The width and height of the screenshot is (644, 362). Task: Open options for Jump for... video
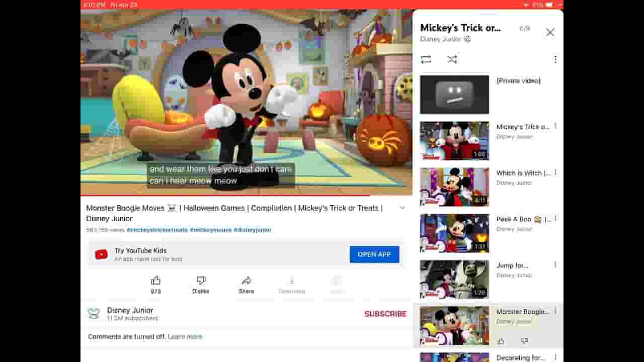tap(555, 265)
